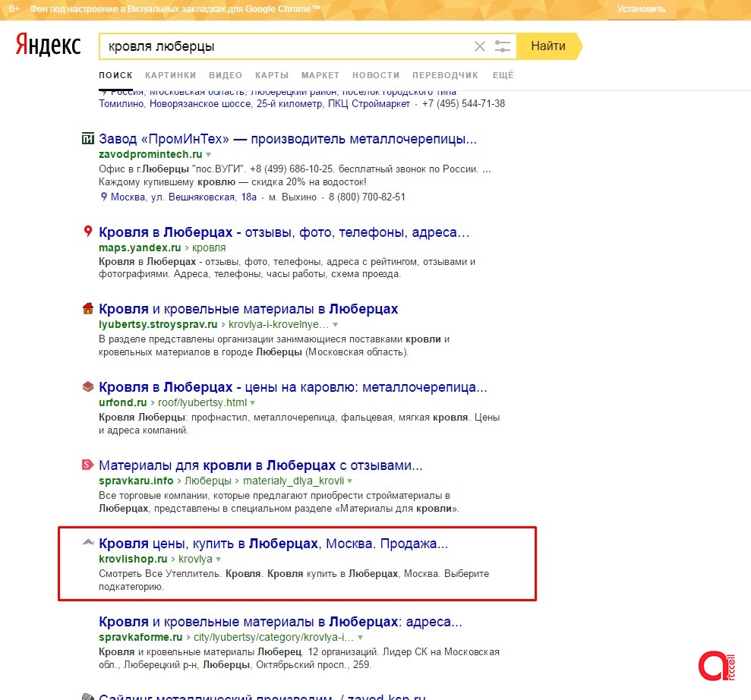Click the 0+ age rating label
The width and height of the screenshot is (751, 700).
14,8
